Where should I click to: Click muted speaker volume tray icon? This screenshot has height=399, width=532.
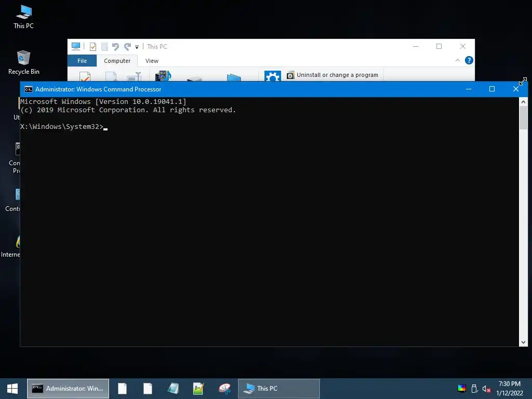point(486,389)
